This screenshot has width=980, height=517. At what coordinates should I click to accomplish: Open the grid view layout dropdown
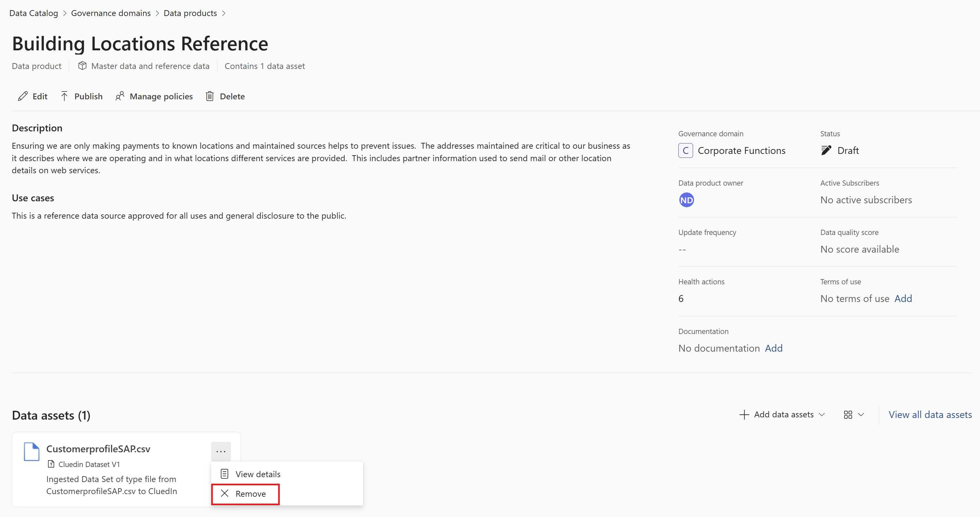click(x=853, y=415)
